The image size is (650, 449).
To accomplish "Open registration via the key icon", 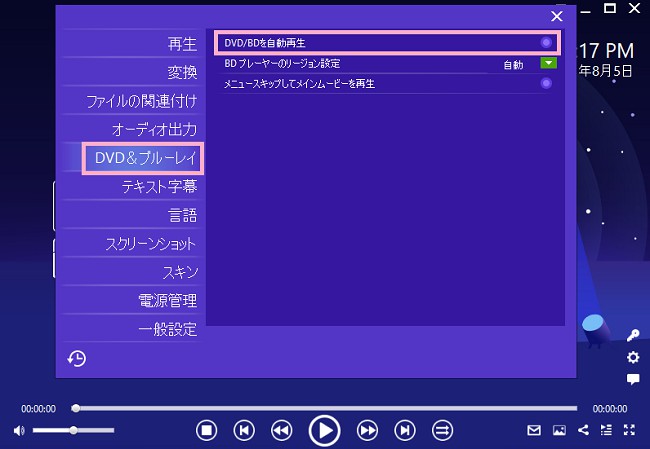I will (x=633, y=335).
